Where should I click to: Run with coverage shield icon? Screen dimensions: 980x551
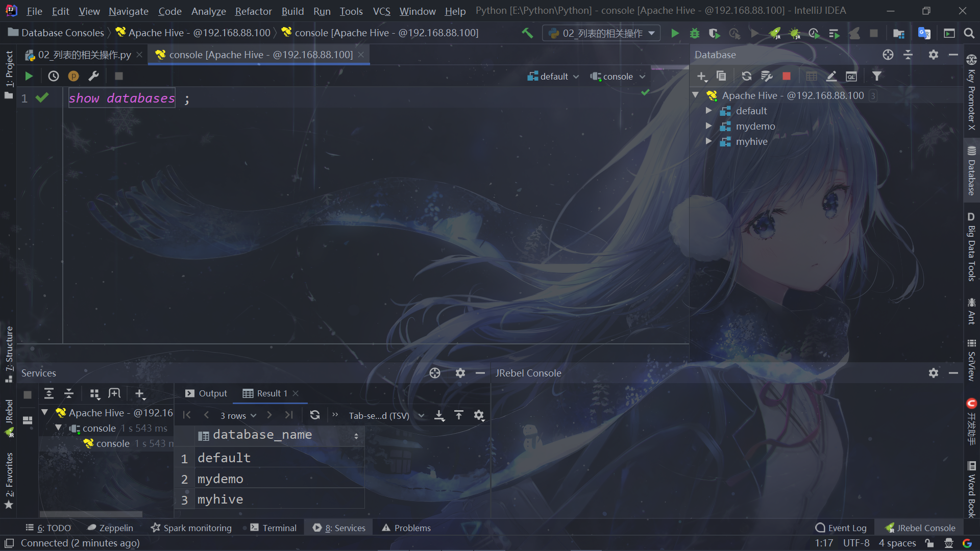714,33
